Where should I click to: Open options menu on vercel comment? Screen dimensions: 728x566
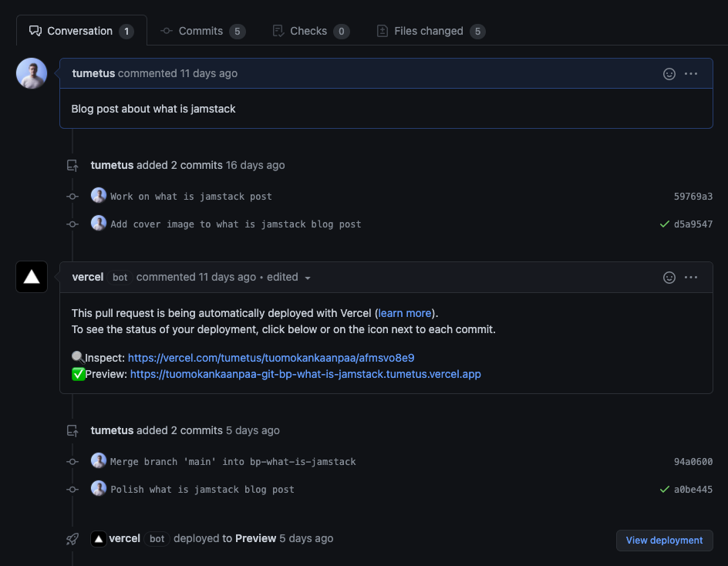tap(691, 278)
